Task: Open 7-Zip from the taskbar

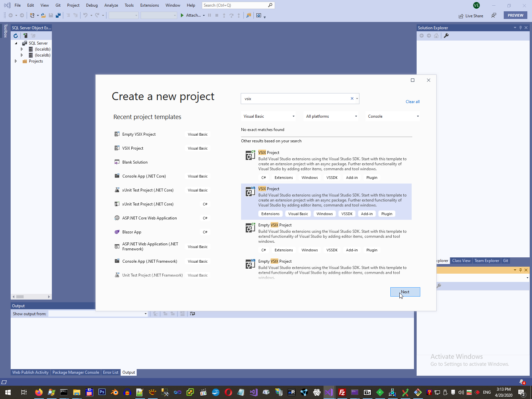Action: 367,392
